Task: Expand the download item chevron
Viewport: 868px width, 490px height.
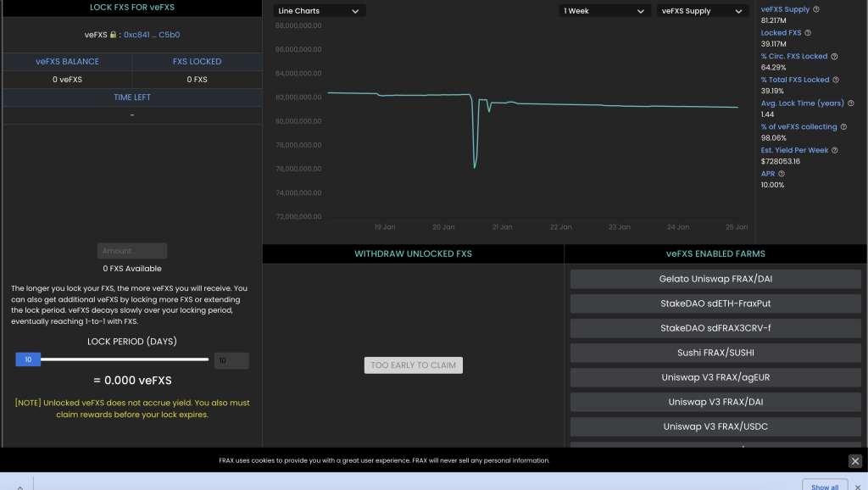Action: [20, 487]
